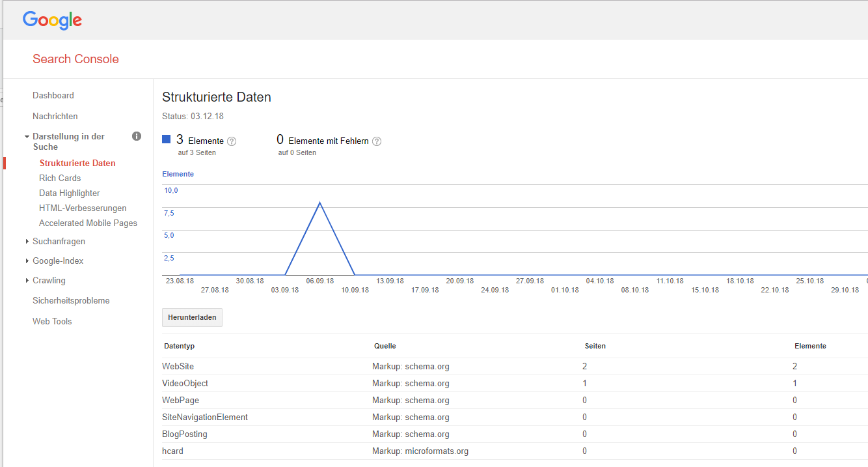Screen dimensions: 868x467
Task: Open Nachrichten in the sidebar
Action: (55, 116)
